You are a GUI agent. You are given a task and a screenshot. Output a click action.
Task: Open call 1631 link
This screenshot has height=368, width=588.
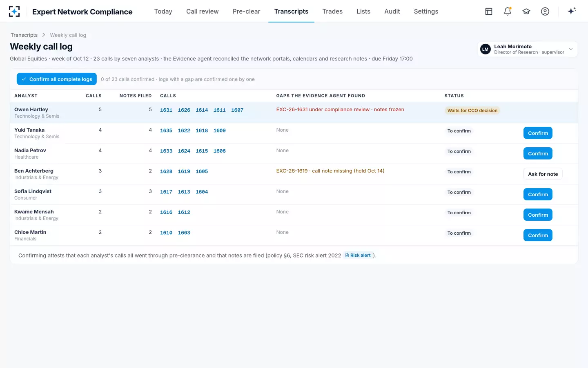coord(166,110)
